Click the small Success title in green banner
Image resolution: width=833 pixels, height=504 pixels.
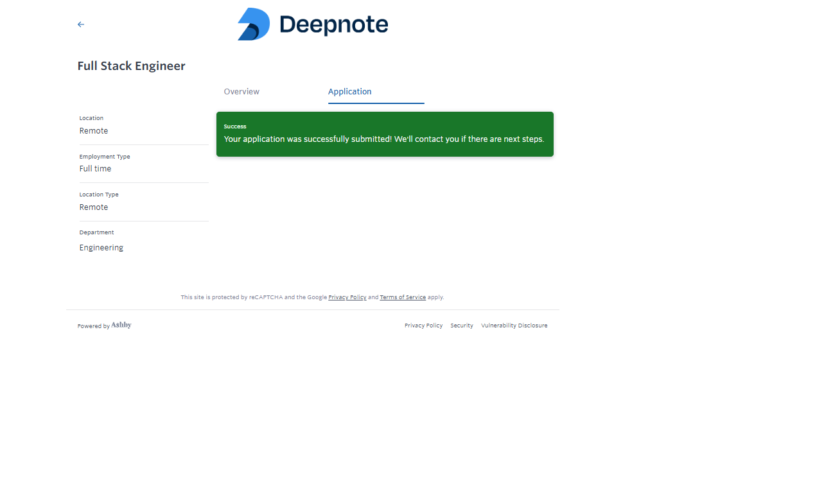[x=235, y=126]
